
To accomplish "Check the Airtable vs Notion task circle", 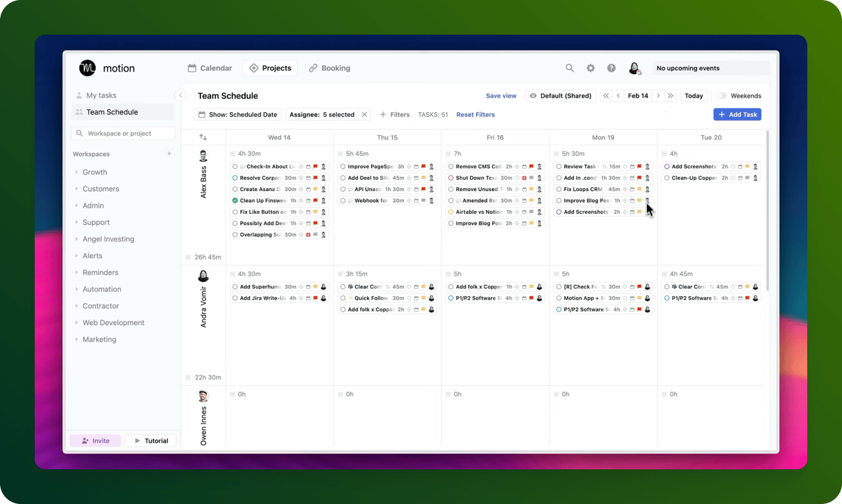I will 451,212.
